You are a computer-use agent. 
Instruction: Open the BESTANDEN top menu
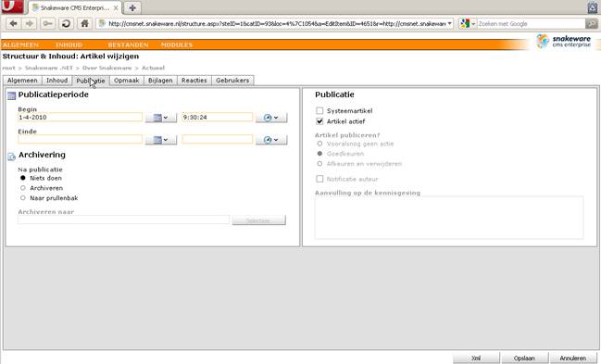[128, 44]
